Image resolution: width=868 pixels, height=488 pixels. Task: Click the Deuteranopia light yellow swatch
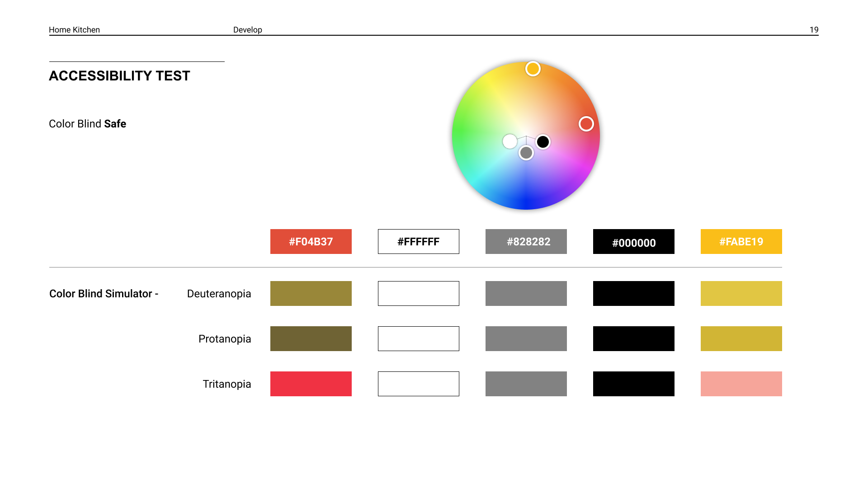741,293
